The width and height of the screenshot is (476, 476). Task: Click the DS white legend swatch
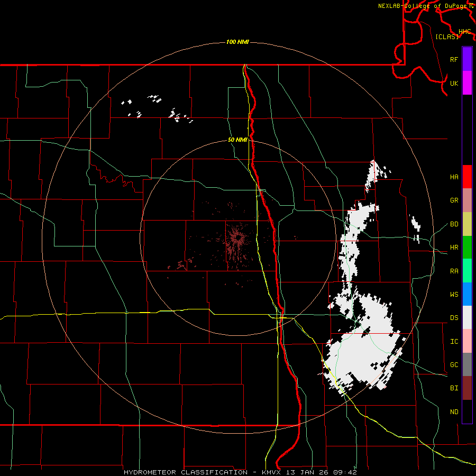467,317
